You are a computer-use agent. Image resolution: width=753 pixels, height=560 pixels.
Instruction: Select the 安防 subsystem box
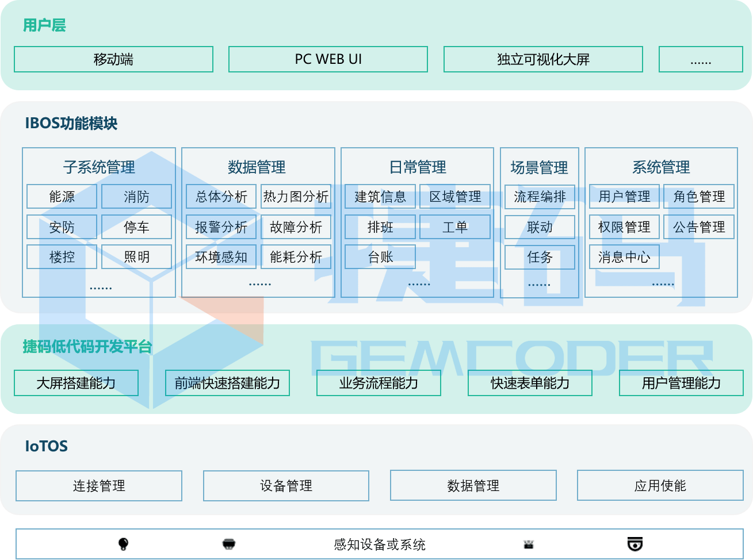point(62,227)
